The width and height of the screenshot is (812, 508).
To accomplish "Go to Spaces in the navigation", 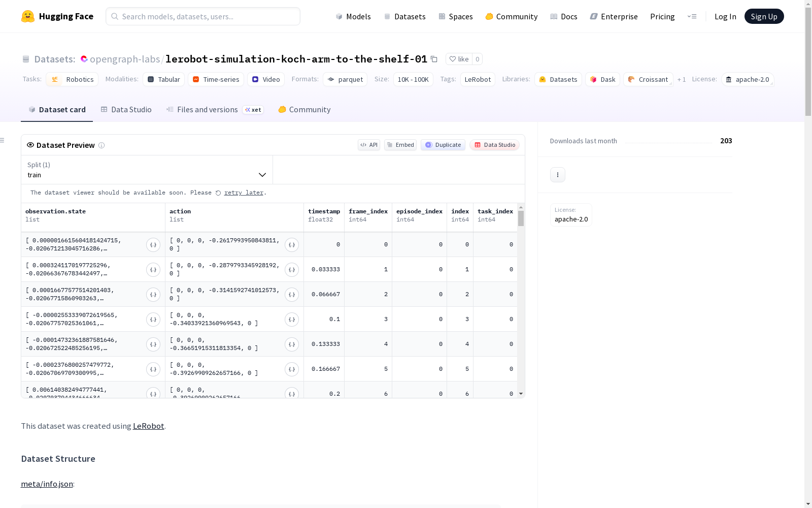I will [456, 16].
